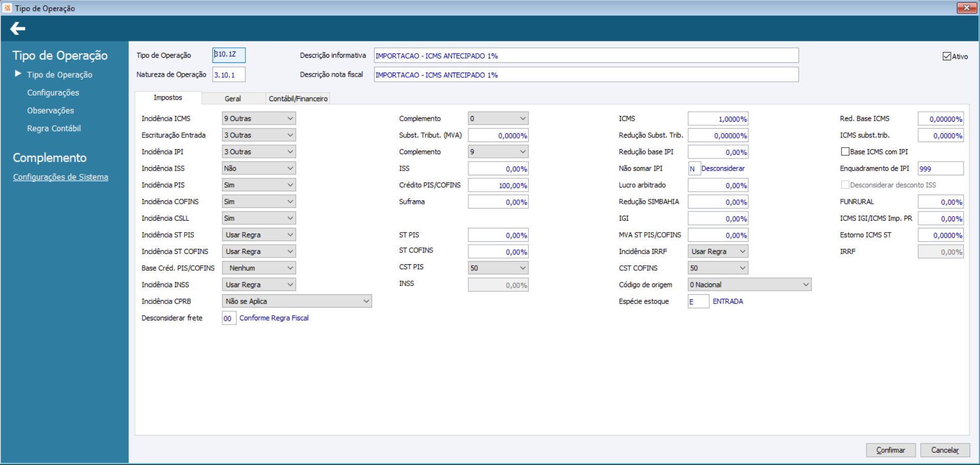Expand the CST PIS dropdown
Viewport: 980px width, 465px height.
point(498,268)
